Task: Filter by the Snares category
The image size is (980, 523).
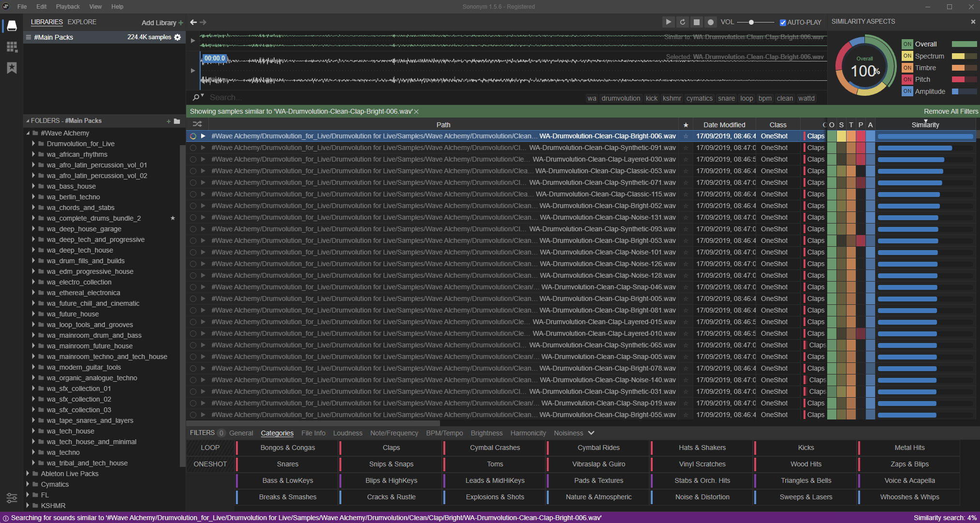Action: pyautogui.click(x=288, y=464)
